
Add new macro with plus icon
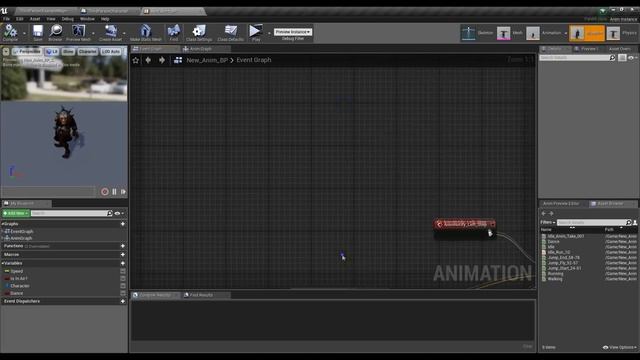point(122,255)
